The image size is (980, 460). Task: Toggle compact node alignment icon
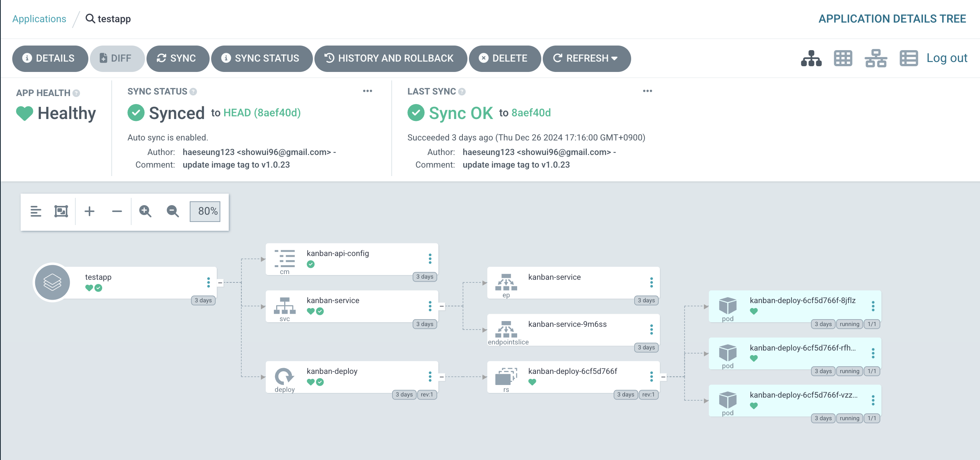pos(36,211)
